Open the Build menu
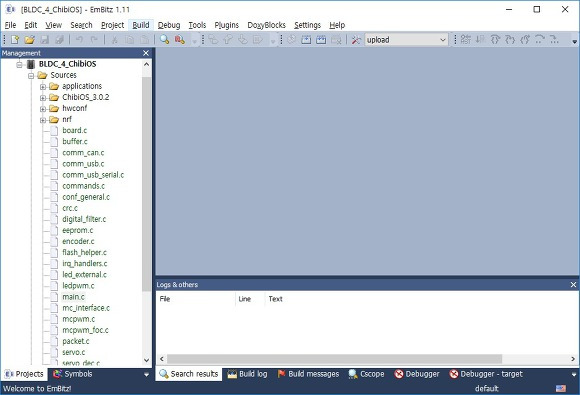 [x=141, y=25]
